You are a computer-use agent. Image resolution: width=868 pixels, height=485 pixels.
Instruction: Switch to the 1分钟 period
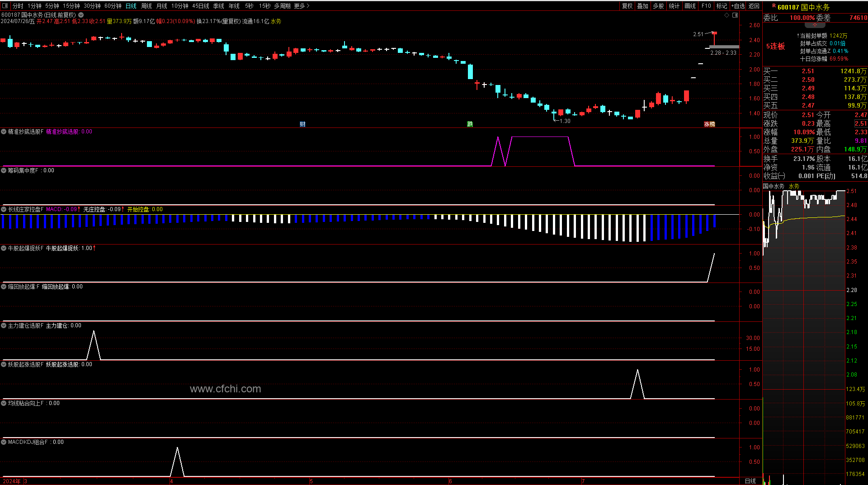point(35,6)
